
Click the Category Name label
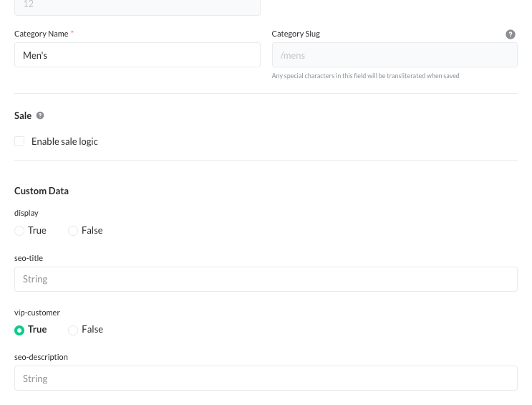click(x=42, y=34)
